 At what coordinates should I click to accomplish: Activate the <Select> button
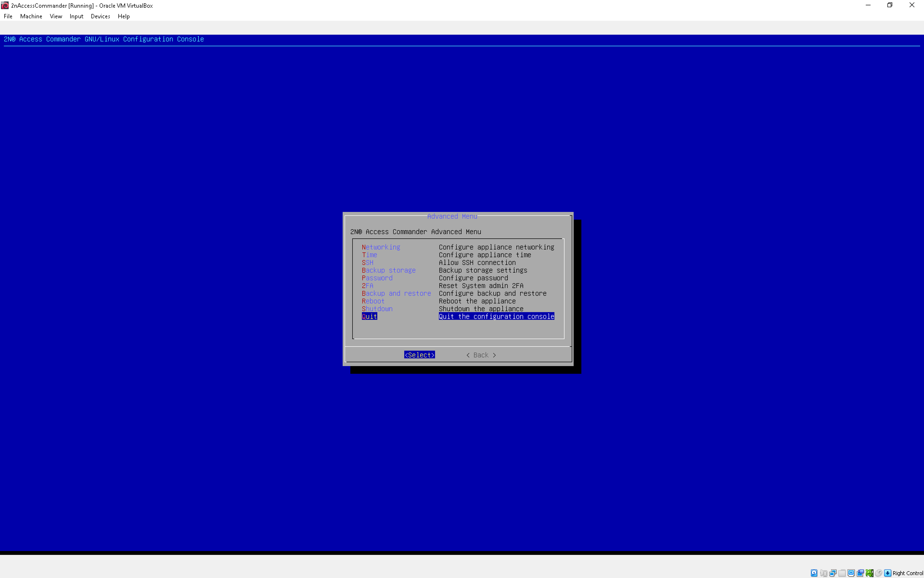click(x=420, y=355)
